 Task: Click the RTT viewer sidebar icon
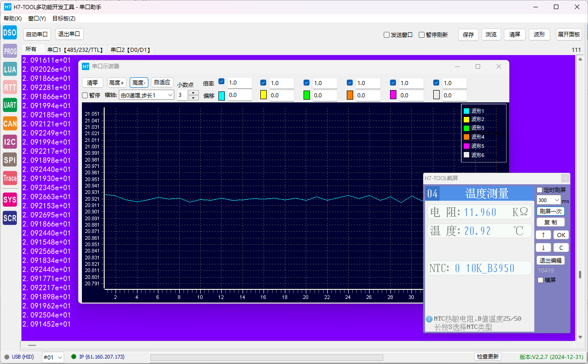tap(10, 87)
